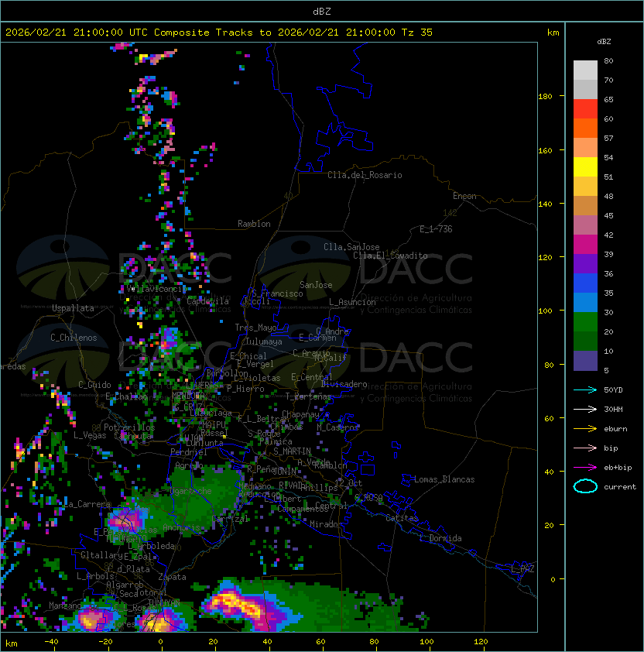This screenshot has width=644, height=652.
Task: Click the dBZ heading above color scale
Action: (604, 42)
